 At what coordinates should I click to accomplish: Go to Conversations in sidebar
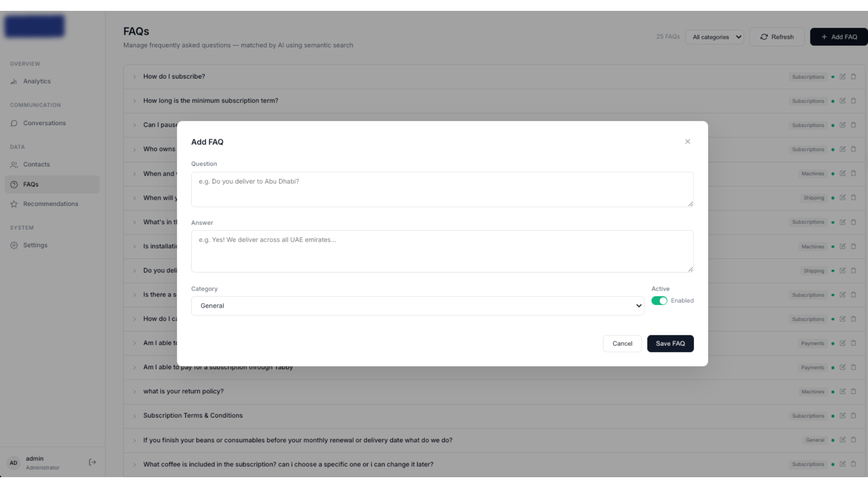pyautogui.click(x=44, y=123)
